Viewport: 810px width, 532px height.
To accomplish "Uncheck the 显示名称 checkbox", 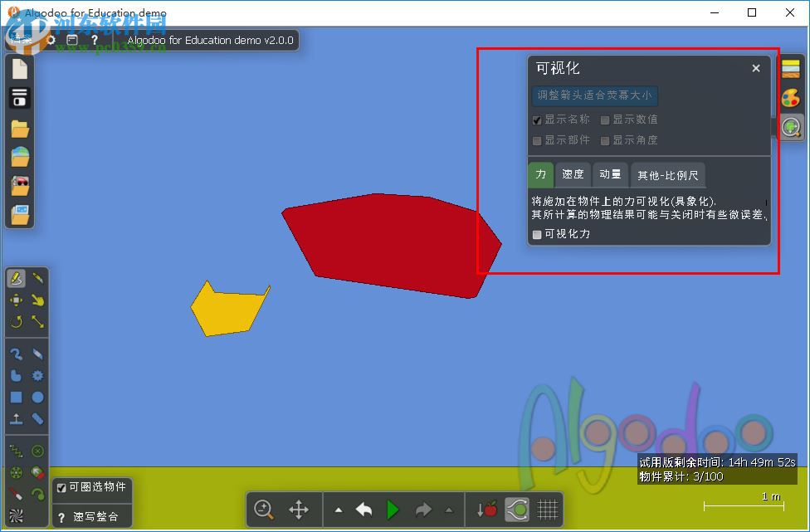I will (539, 119).
